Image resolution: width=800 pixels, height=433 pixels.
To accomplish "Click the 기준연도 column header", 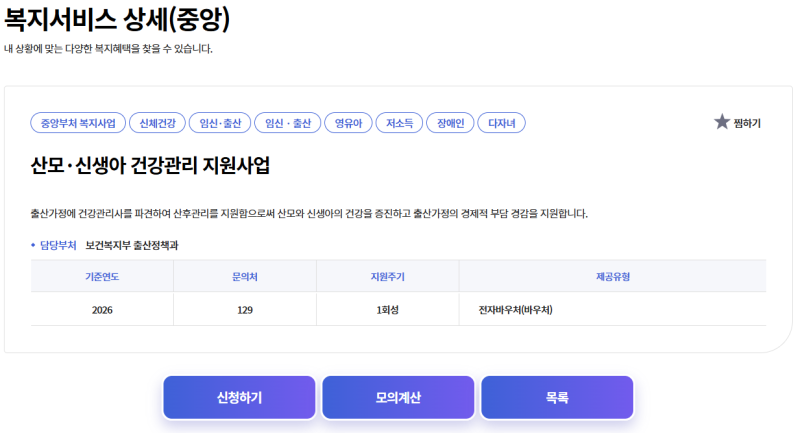I will point(102,276).
